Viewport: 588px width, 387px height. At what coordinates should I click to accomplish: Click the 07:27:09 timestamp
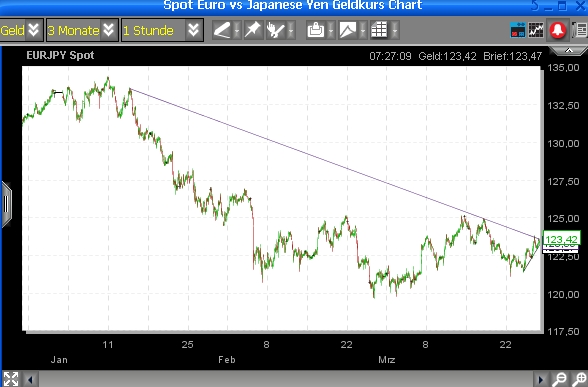coord(390,56)
